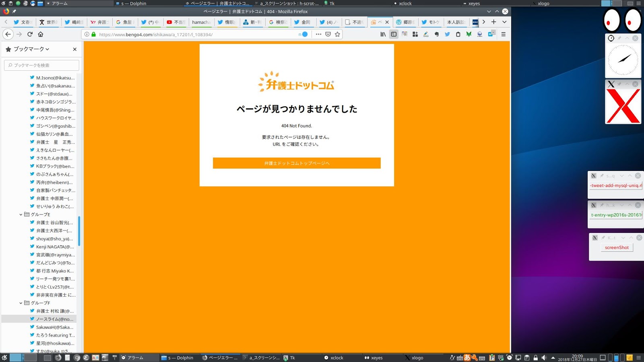Open a new browser tab
This screenshot has width=644, height=362.
click(493, 22)
